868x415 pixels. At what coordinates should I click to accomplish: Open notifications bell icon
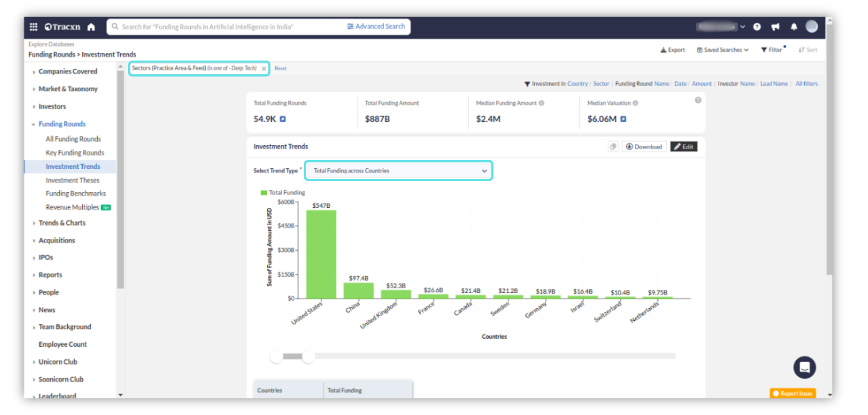[x=794, y=27]
